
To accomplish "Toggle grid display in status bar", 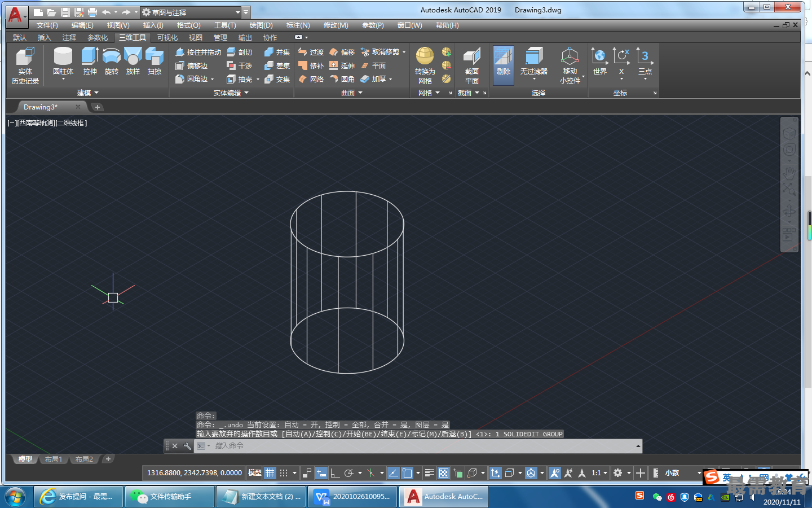I will [x=270, y=473].
